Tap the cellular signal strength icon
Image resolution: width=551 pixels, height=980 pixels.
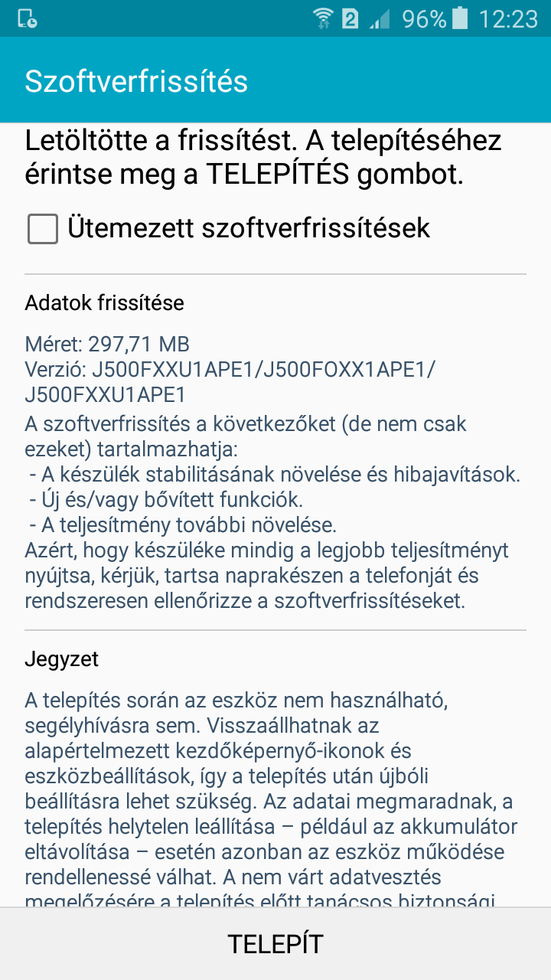point(380,18)
